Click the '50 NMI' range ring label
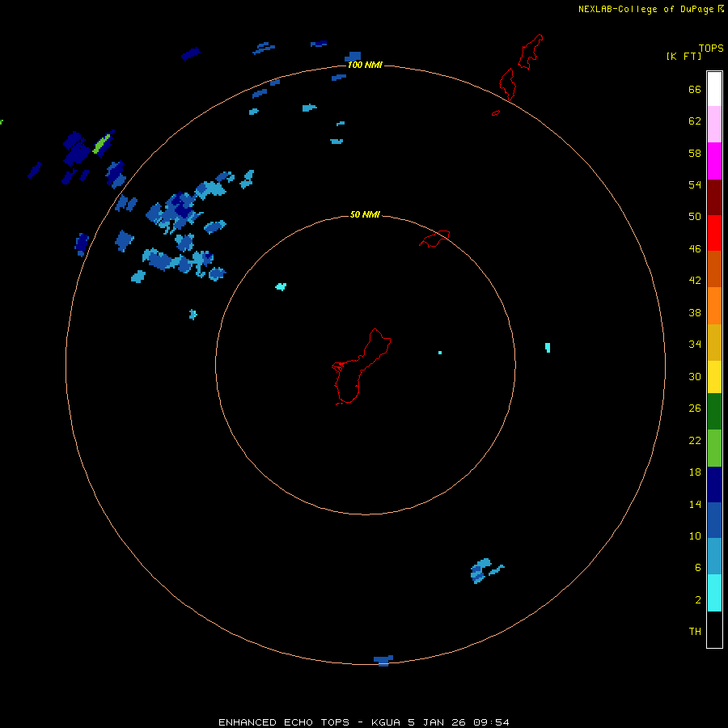This screenshot has width=728, height=728. pos(365,214)
